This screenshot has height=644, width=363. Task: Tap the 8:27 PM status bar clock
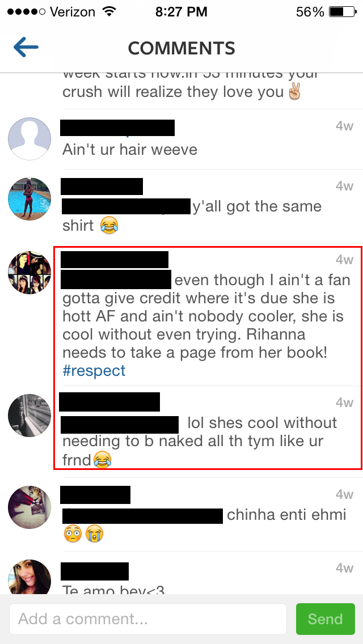pos(181,12)
